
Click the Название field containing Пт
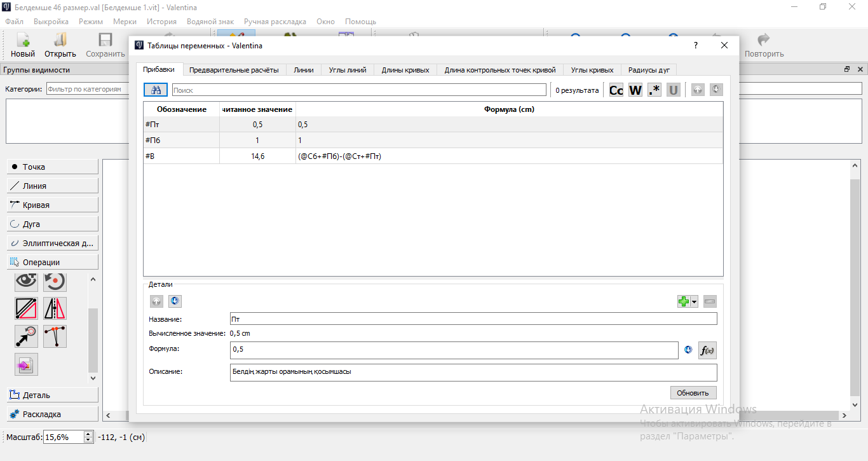pyautogui.click(x=473, y=319)
